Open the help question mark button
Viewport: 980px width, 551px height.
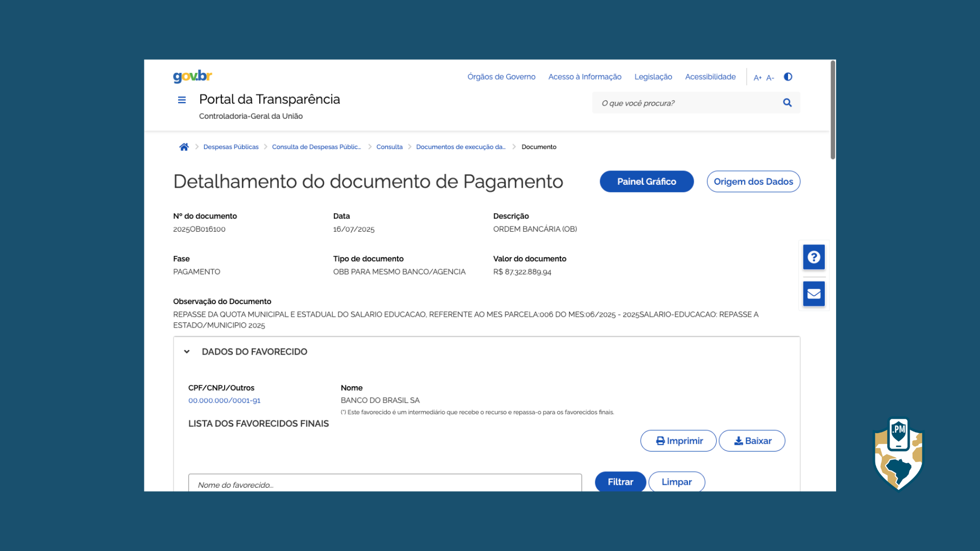pos(814,257)
